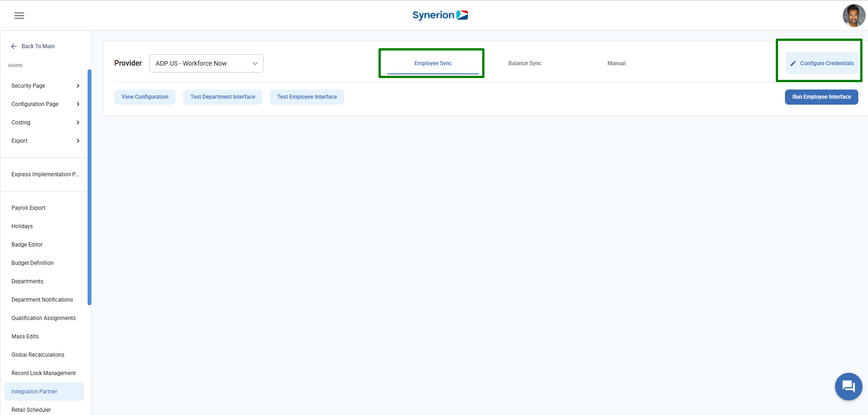Image resolution: width=868 pixels, height=415 pixels.
Task: Open the Budget Definition sidebar item
Action: 44,263
